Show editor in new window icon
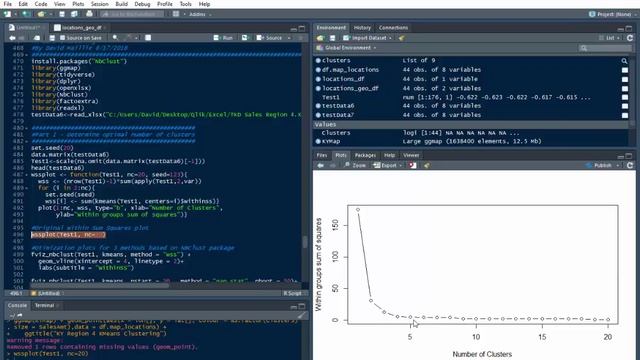The height and width of the screenshot is (360, 640). (37, 38)
